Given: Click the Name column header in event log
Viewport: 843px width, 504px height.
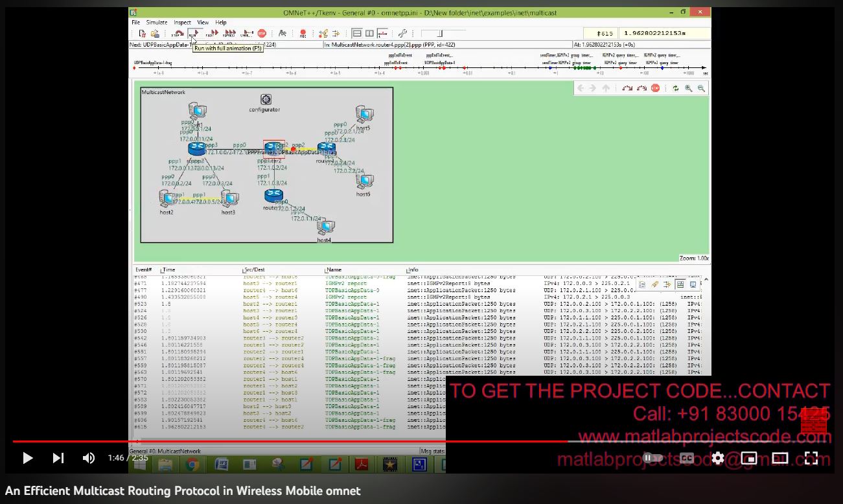Looking at the screenshot, I should pos(334,269).
